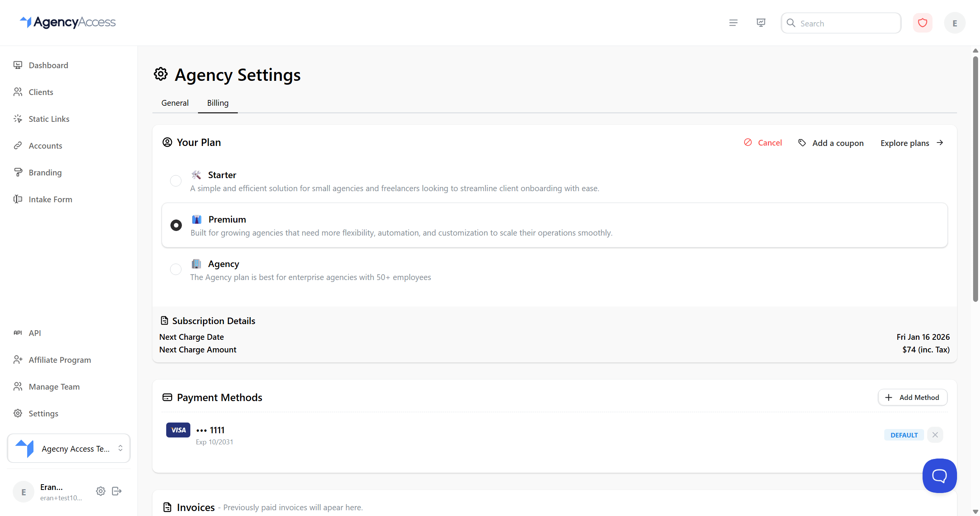Click the Explore plans arrow icon
This screenshot has width=980, height=516.
coord(940,143)
